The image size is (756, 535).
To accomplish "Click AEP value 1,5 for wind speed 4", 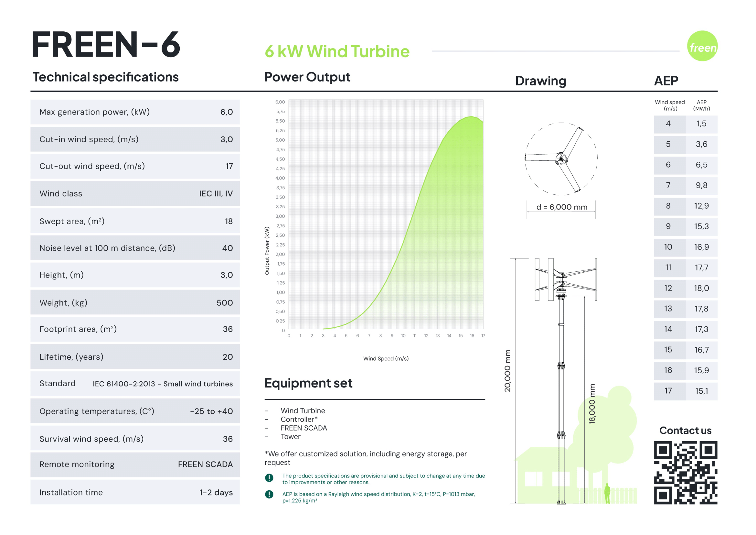I will pyautogui.click(x=701, y=124).
